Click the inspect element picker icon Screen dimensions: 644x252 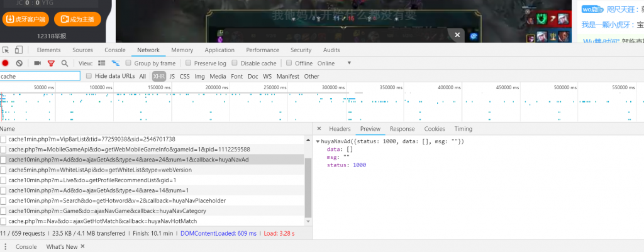tap(6, 50)
